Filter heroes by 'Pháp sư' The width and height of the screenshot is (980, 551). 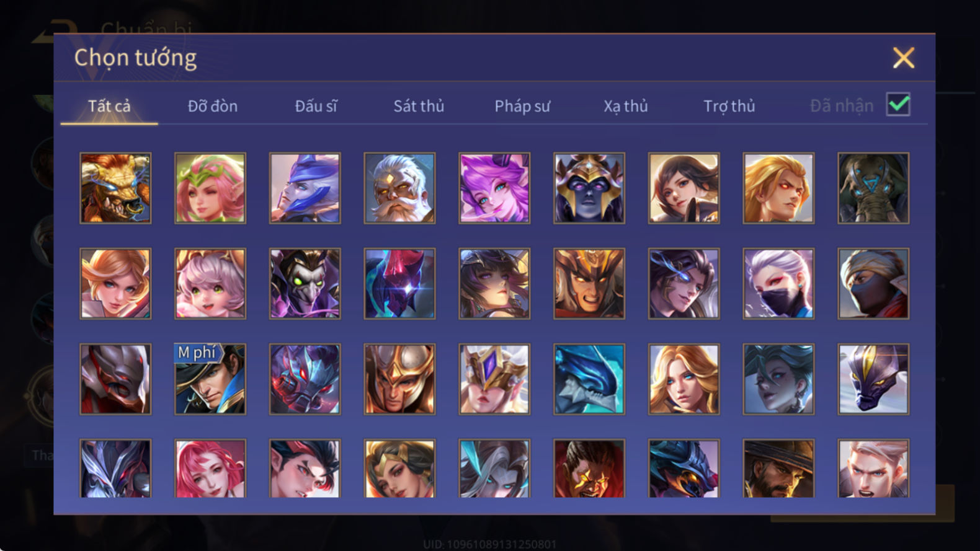[522, 107]
